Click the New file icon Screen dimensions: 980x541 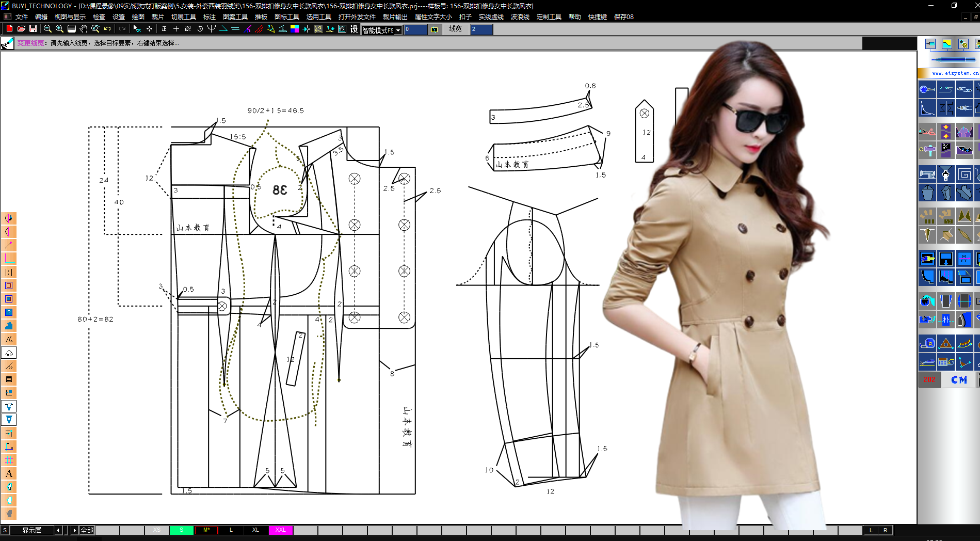(9, 29)
